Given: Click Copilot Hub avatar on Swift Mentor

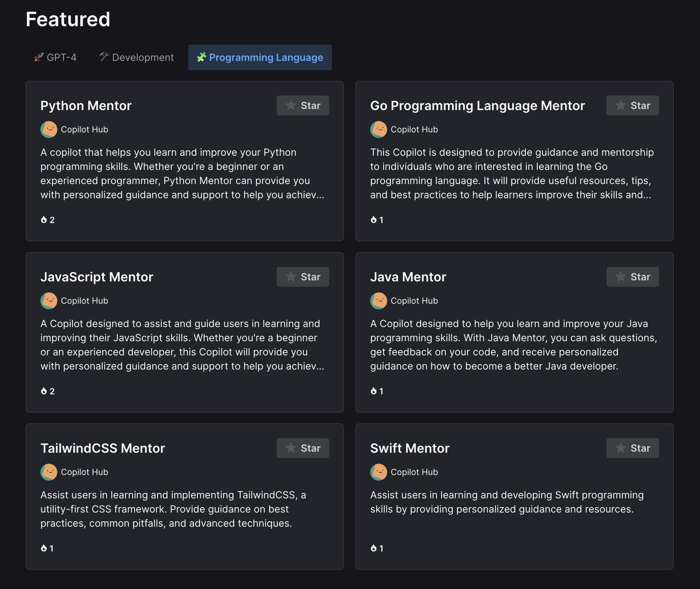Looking at the screenshot, I should point(379,472).
